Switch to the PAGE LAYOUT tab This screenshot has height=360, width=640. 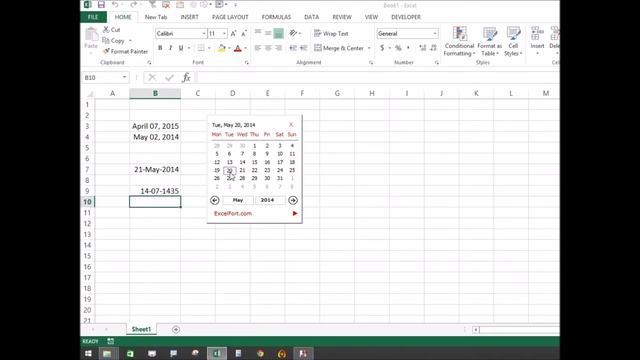click(230, 17)
